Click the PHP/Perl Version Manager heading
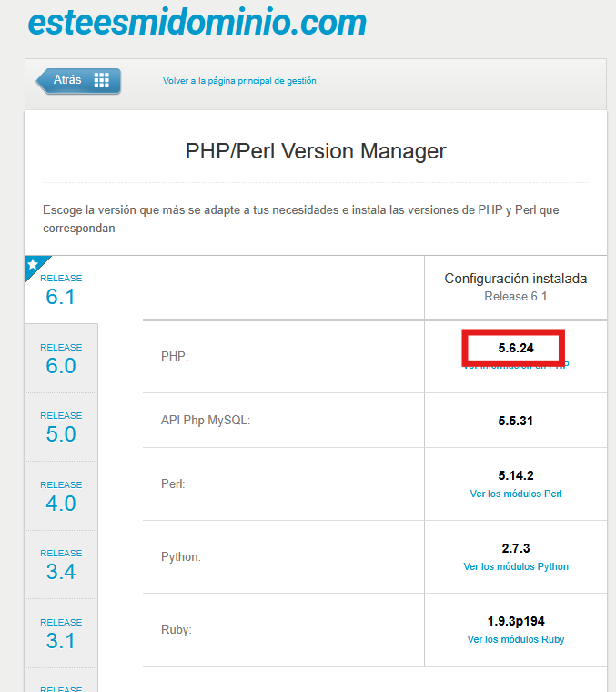This screenshot has width=616, height=692. (x=316, y=151)
